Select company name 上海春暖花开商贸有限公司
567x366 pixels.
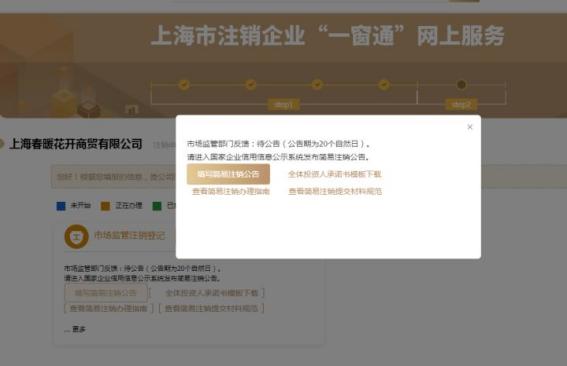[x=76, y=144]
